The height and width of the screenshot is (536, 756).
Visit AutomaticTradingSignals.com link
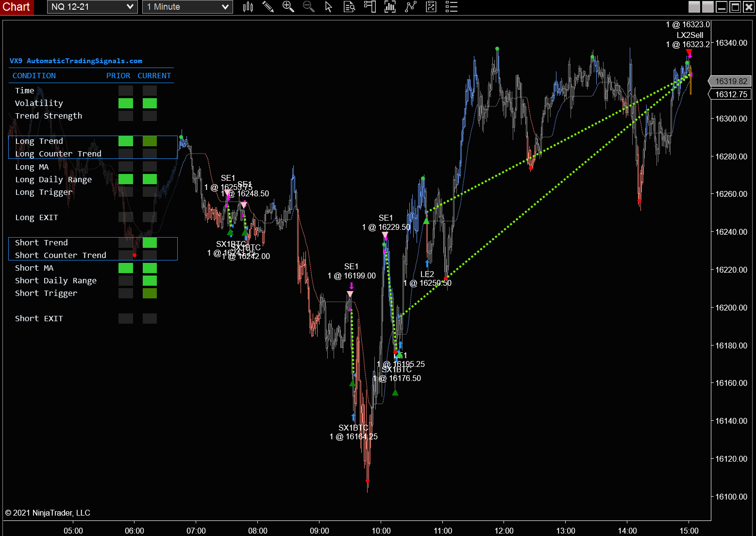84,61
